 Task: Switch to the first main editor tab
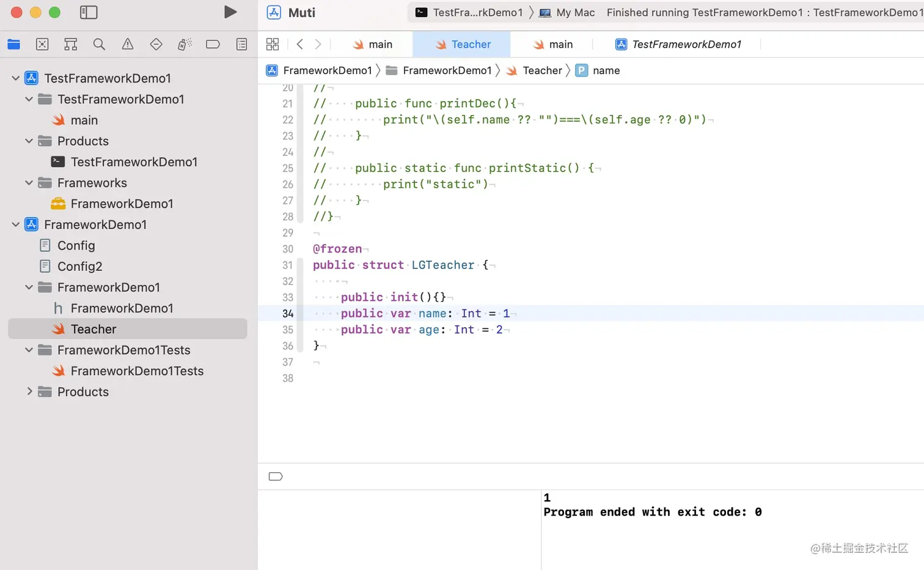click(x=373, y=44)
